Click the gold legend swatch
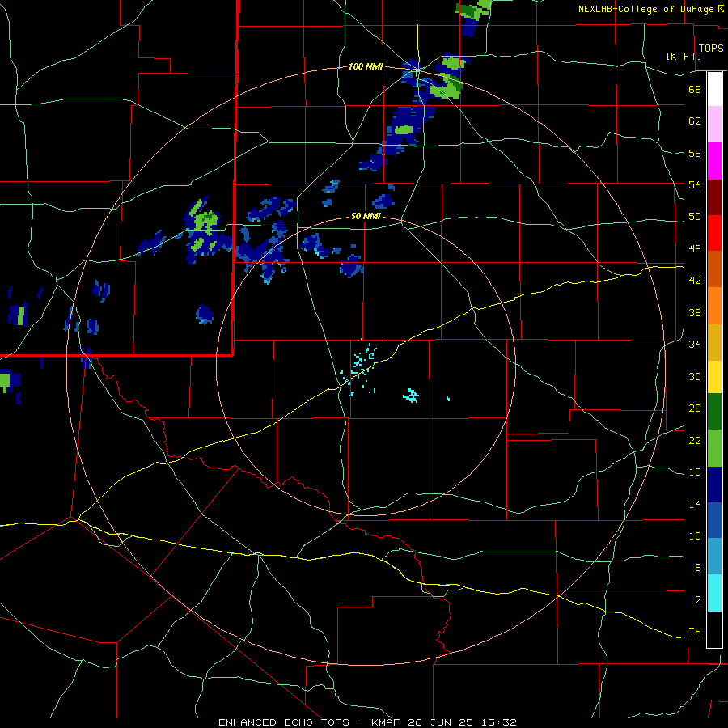728x728 pixels. pyautogui.click(x=714, y=342)
